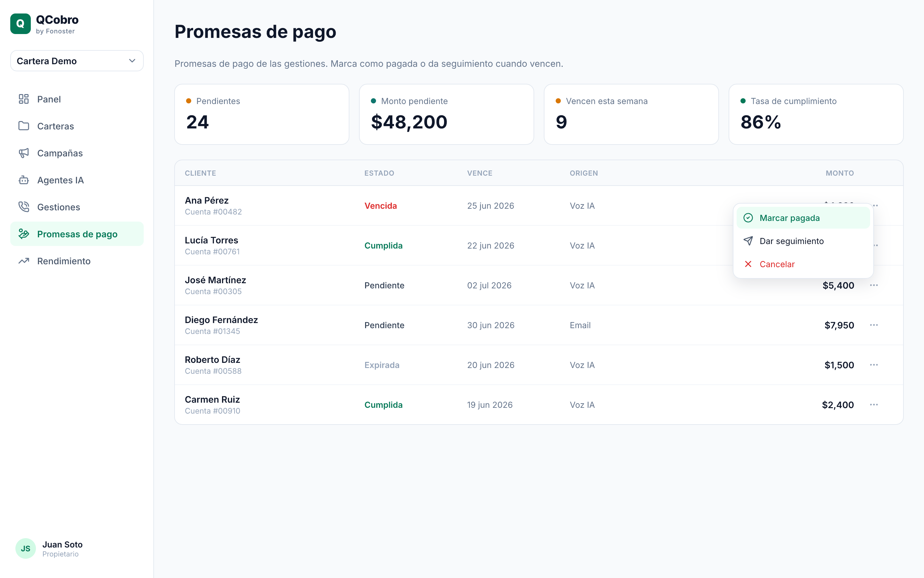Click the check-circle icon beside Marcar pagada
Viewport: 924px width, 578px height.
(x=748, y=218)
